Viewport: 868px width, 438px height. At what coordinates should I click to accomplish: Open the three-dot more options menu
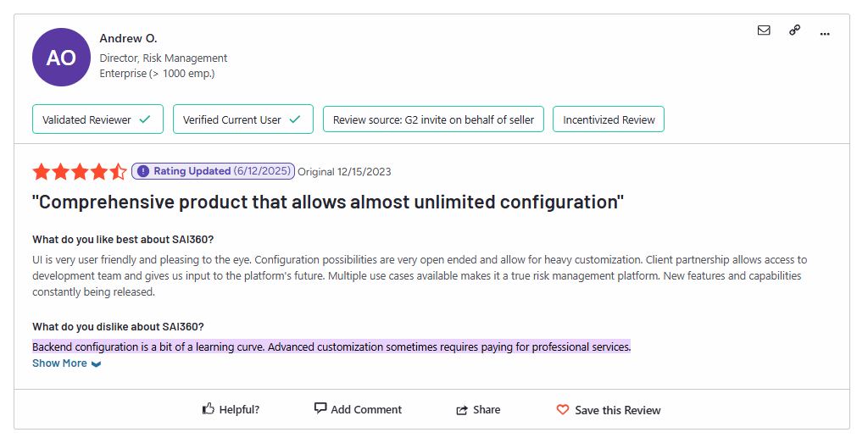824,32
